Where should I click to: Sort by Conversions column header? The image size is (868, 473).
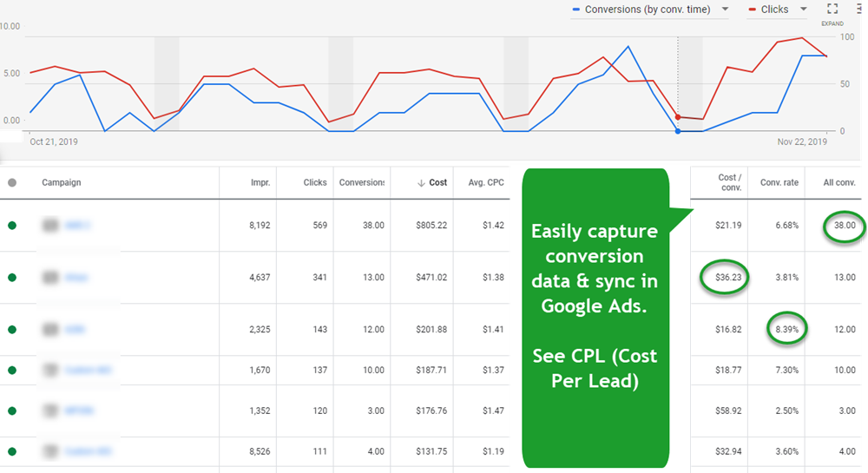(361, 182)
